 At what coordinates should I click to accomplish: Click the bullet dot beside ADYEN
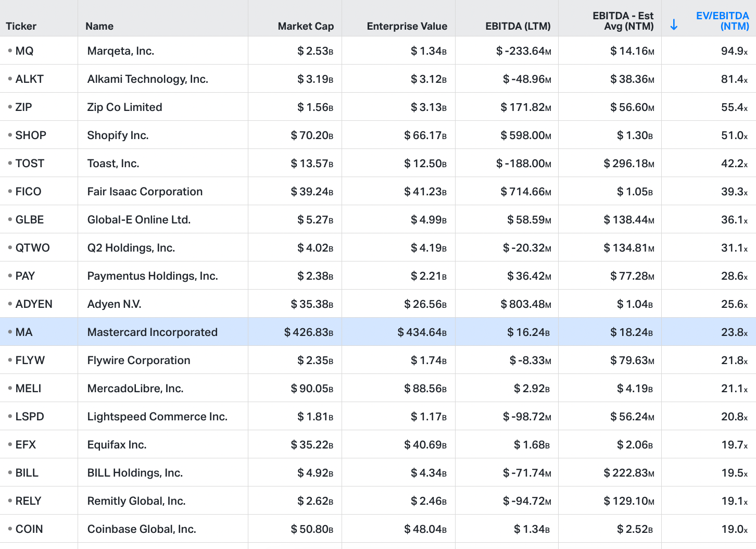(10, 304)
